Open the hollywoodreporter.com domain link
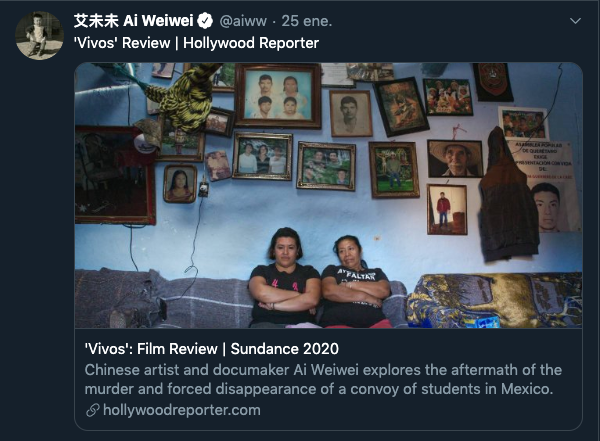 (182, 410)
